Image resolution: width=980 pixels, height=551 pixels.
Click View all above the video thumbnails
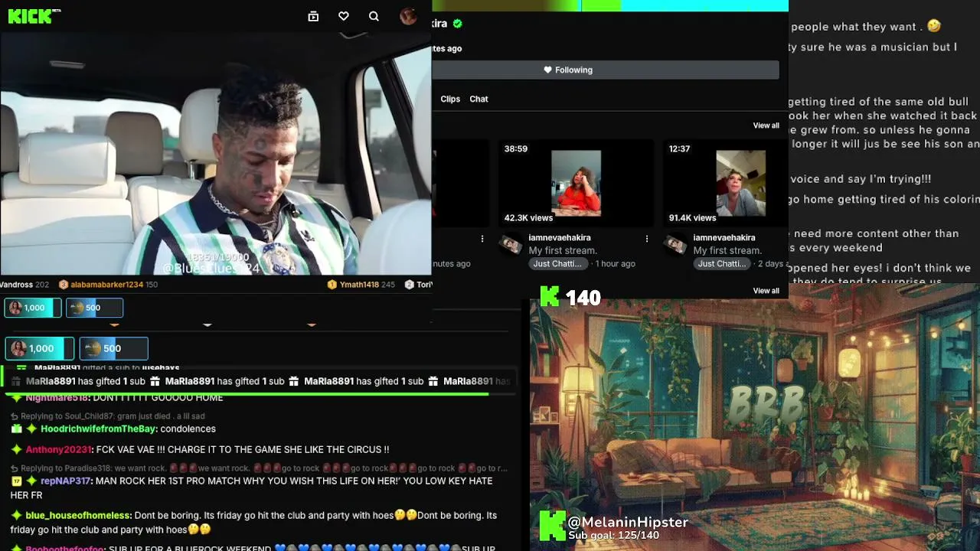point(766,126)
